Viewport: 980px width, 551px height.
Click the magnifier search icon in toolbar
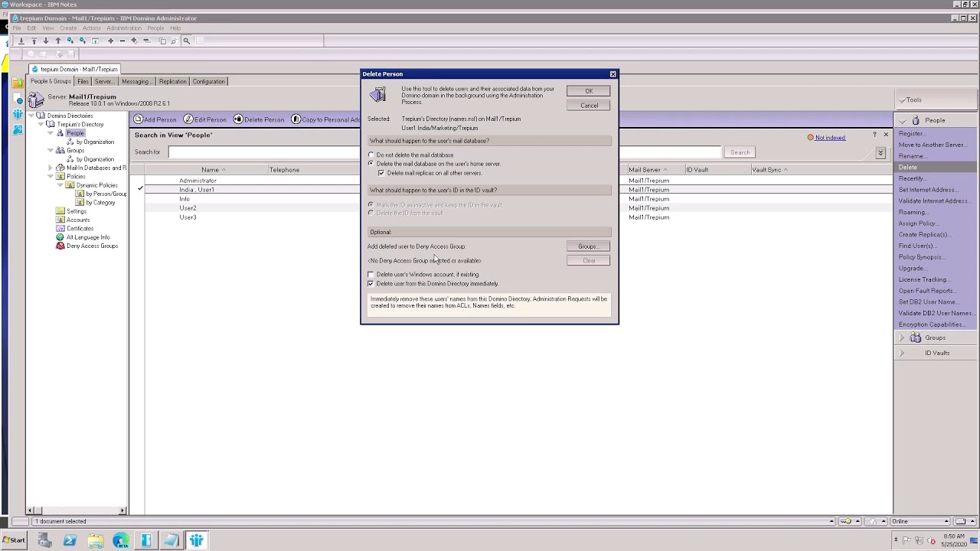click(186, 41)
